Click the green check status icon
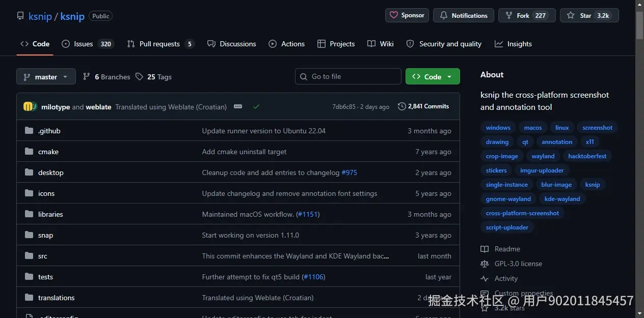 click(x=256, y=106)
